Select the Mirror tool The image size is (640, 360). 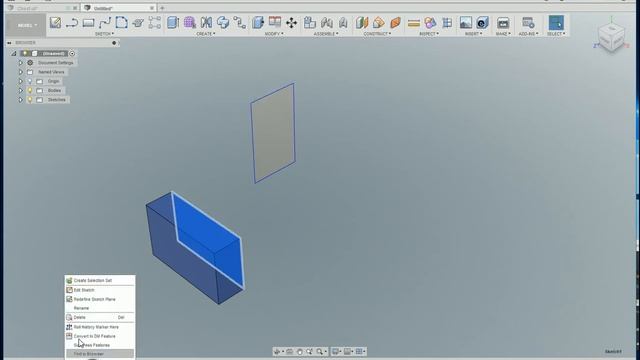pos(206,22)
